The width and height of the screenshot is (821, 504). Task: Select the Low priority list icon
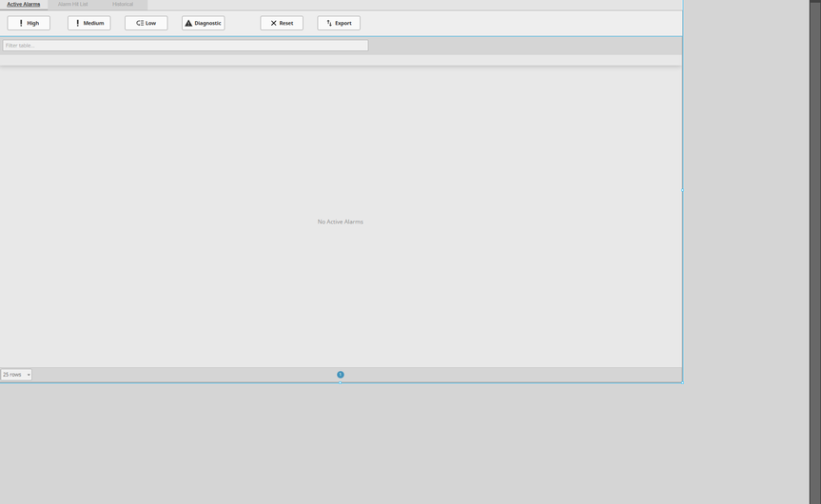pos(139,23)
